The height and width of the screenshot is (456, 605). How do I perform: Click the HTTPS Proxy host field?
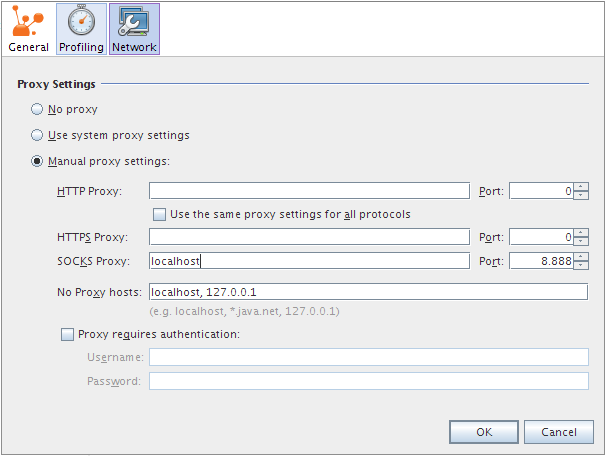click(309, 237)
